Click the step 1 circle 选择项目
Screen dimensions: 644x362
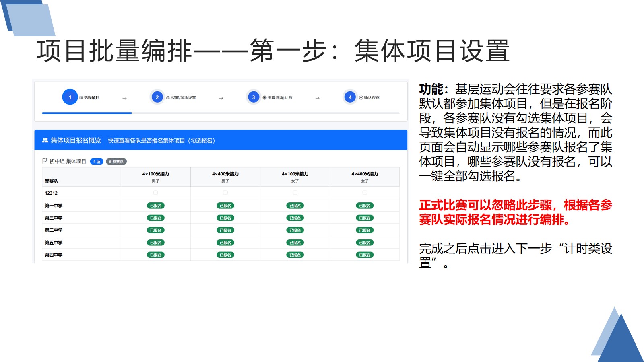tap(70, 97)
